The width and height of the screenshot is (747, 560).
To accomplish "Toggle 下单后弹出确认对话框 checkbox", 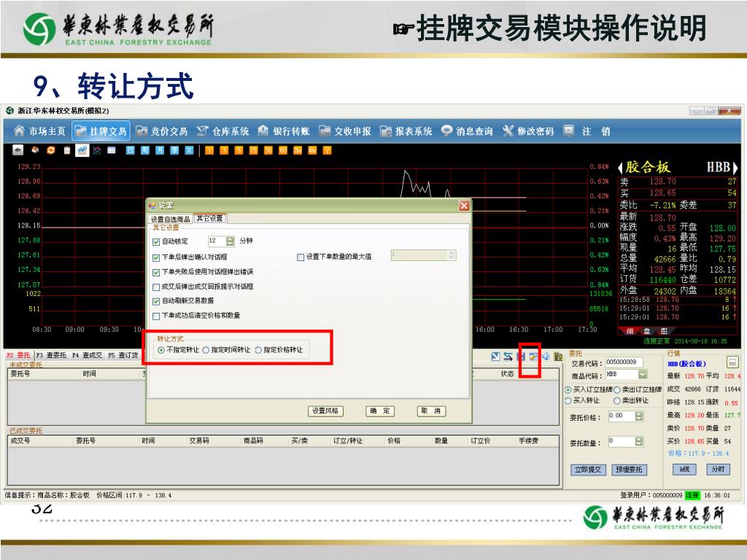I will click(156, 257).
